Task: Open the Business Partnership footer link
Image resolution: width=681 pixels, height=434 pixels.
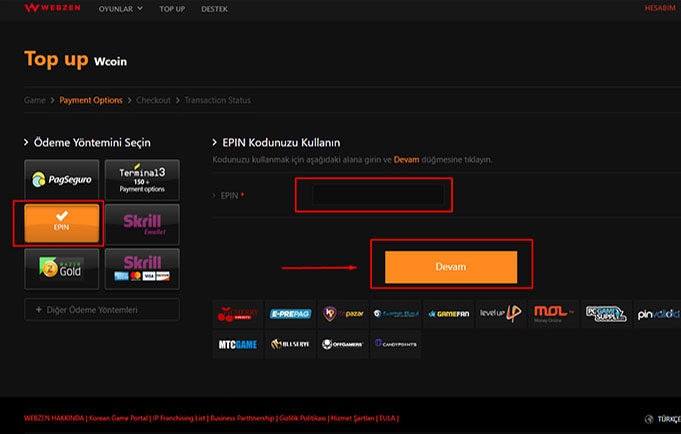Action: [242, 418]
